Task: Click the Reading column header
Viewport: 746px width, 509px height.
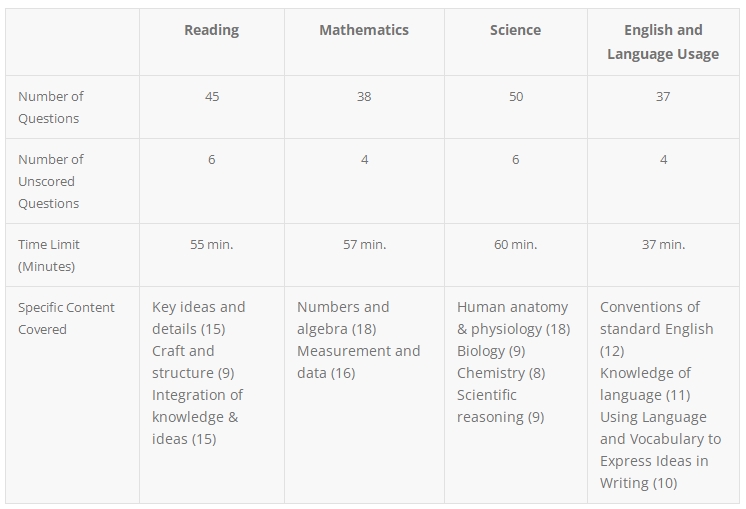Action: click(x=212, y=30)
